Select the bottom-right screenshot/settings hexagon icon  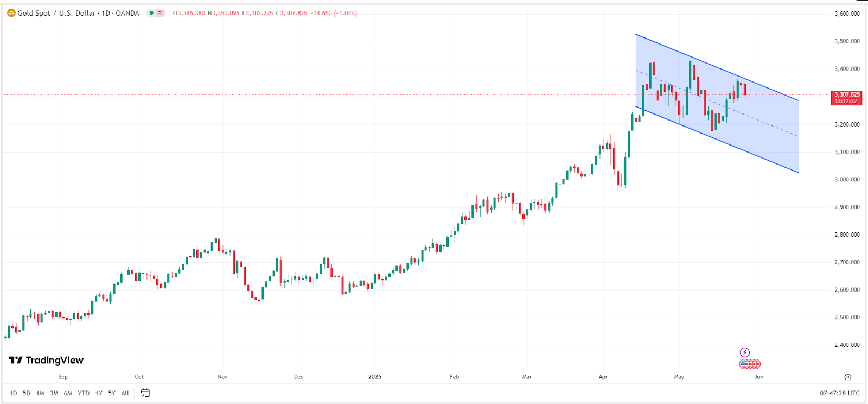(848, 376)
